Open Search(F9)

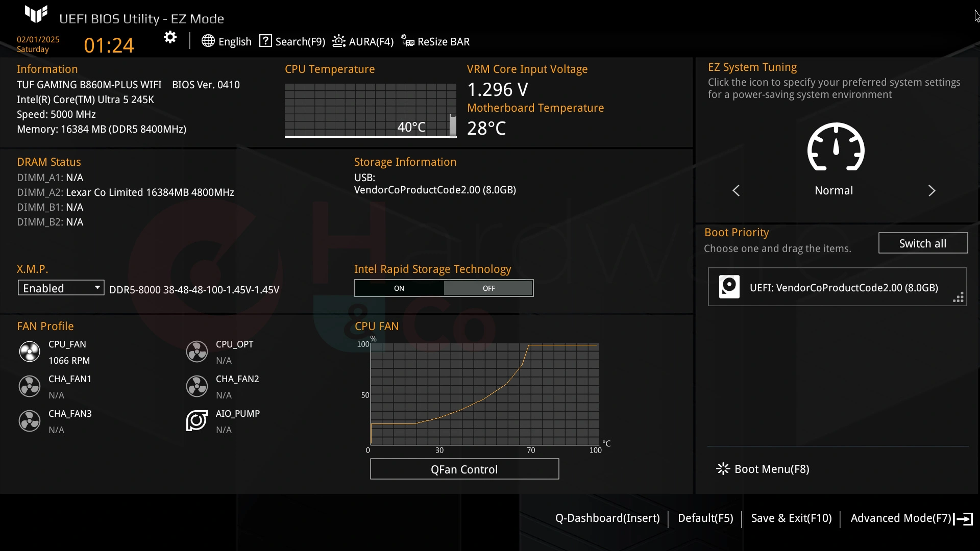pos(292,41)
